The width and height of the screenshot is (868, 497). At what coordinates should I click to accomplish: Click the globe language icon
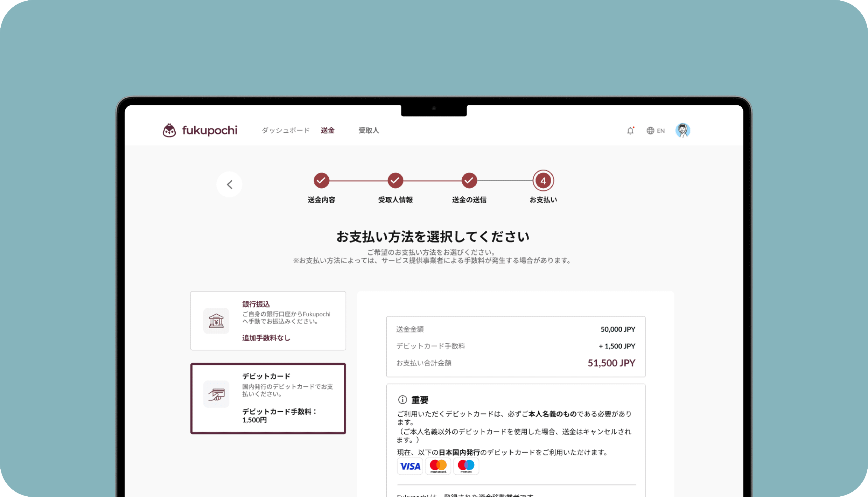650,131
